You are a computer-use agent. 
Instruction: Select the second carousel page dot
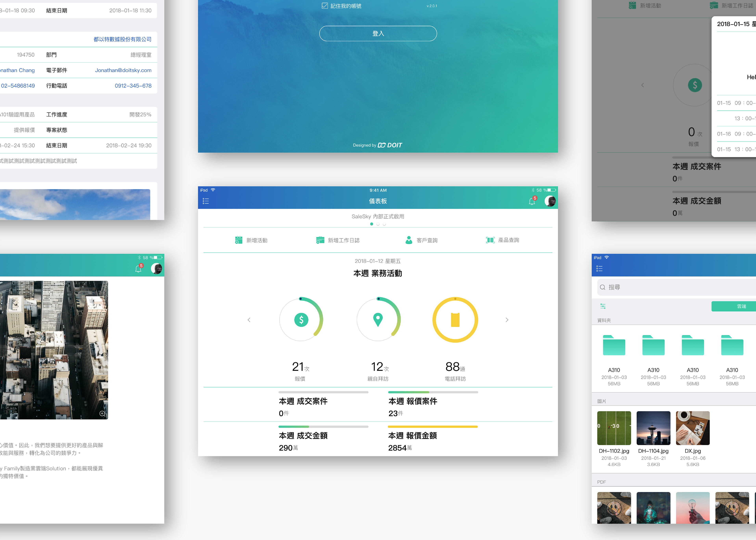[378, 224]
